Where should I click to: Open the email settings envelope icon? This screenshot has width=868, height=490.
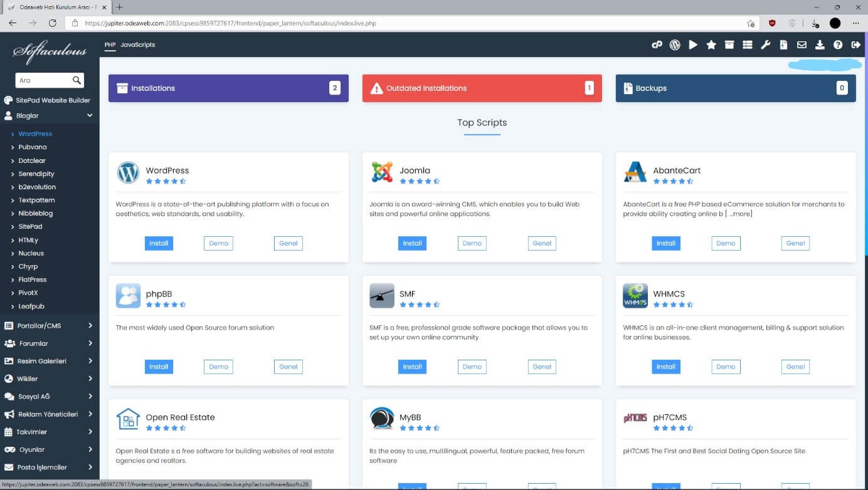pos(802,44)
